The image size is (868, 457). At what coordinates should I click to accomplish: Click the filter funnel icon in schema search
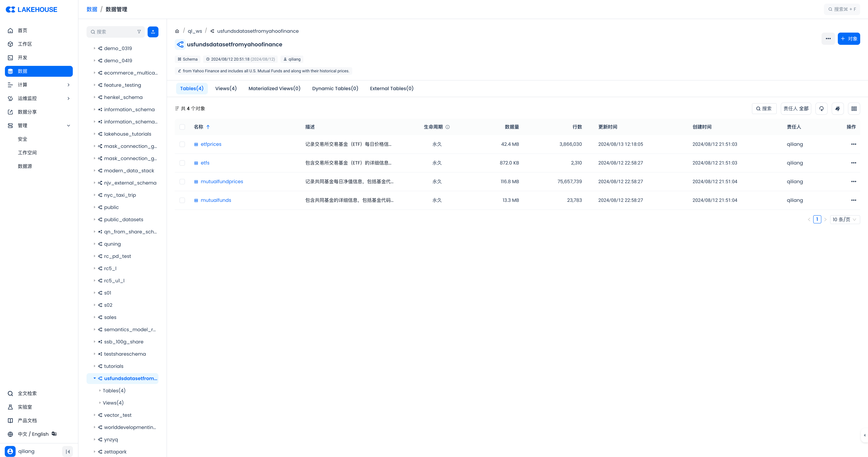(139, 32)
